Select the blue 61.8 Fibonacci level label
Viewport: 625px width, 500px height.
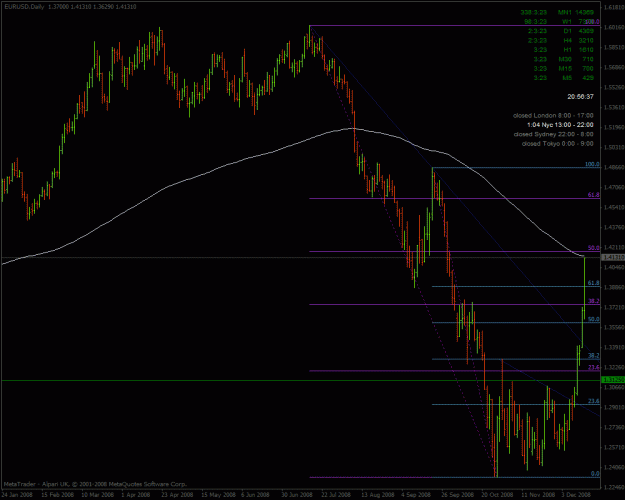point(594,283)
